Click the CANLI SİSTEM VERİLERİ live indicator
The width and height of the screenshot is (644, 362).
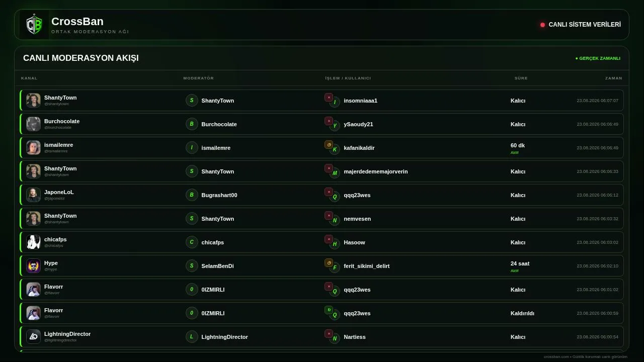tap(581, 25)
